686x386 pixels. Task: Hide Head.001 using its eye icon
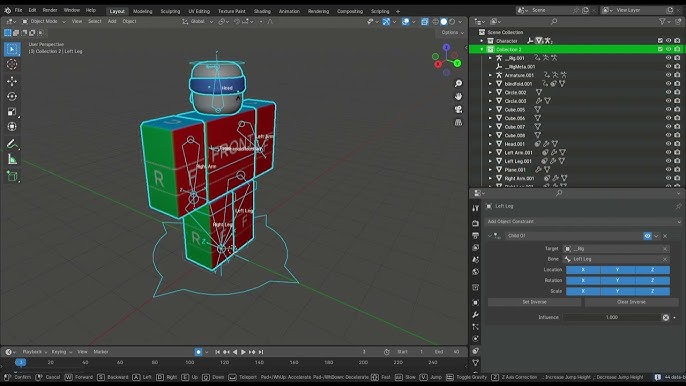pyautogui.click(x=668, y=144)
